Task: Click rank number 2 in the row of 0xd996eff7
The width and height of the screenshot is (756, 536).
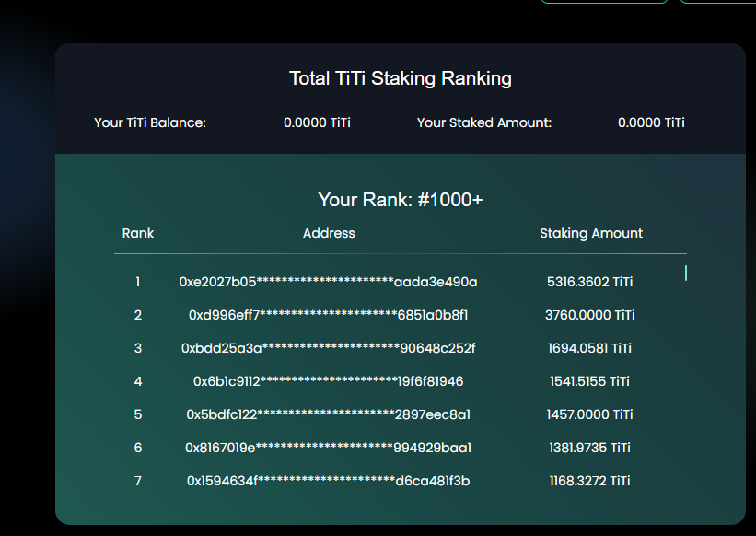Action: point(138,315)
